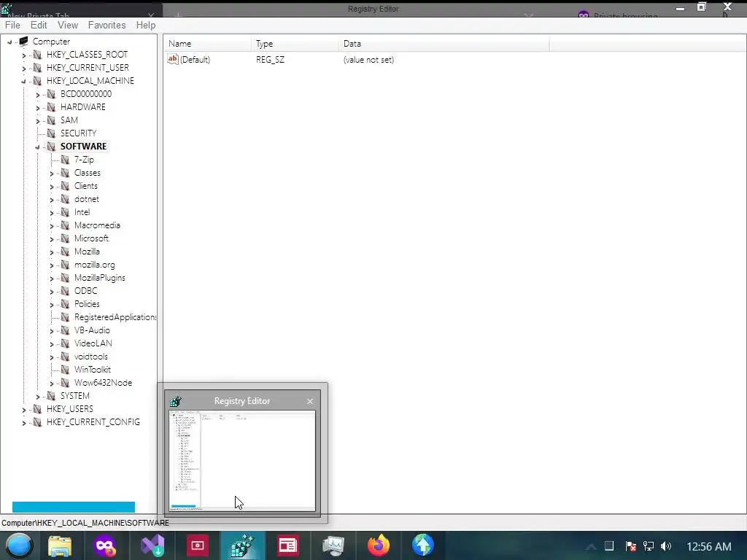Click the WinToolkit key folder icon
The width and height of the screenshot is (747, 560).
(x=65, y=370)
